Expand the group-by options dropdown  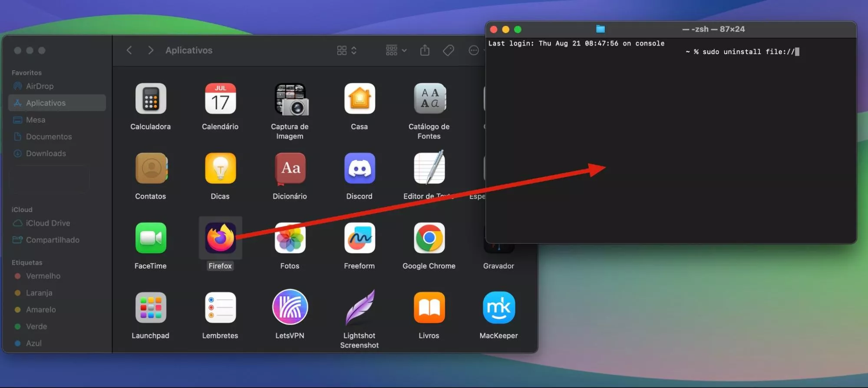pyautogui.click(x=396, y=50)
